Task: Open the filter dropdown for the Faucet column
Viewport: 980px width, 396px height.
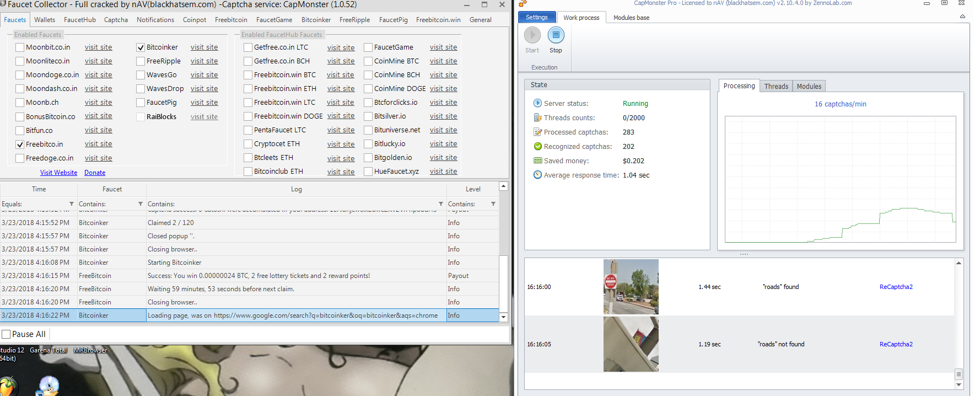Action: pos(140,204)
